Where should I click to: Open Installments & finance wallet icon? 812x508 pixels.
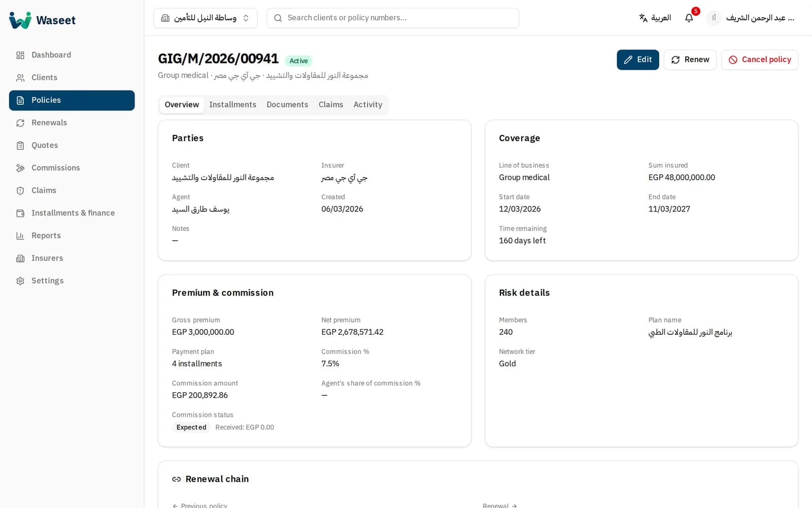pos(20,213)
